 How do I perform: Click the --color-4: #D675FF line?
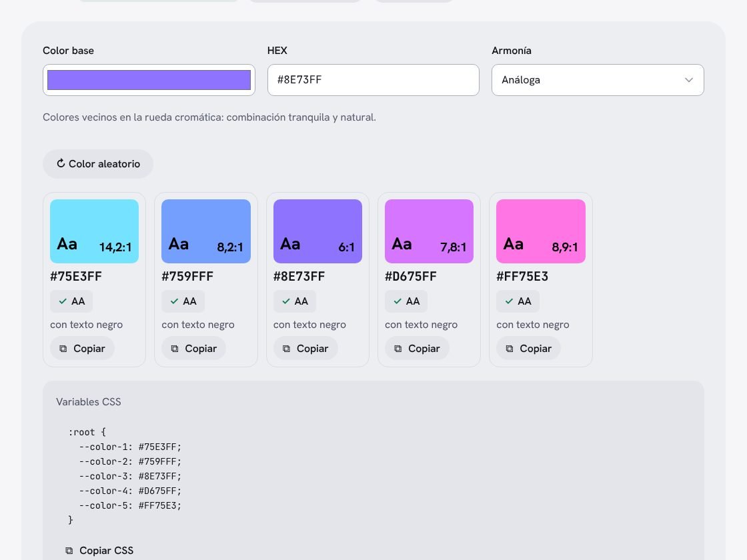point(130,491)
